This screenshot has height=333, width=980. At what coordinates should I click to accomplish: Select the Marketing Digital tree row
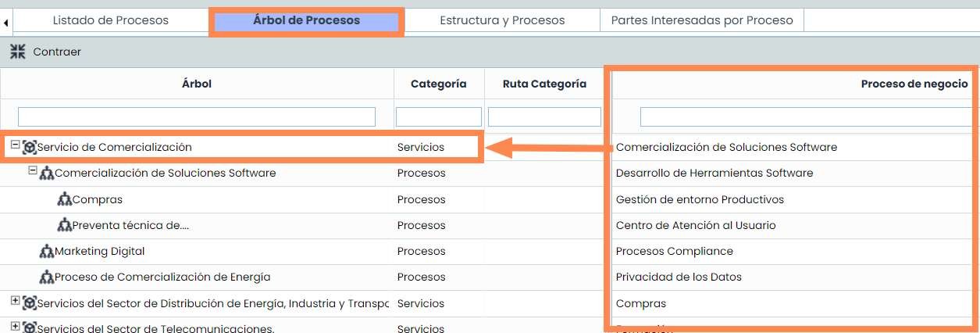[x=100, y=251]
